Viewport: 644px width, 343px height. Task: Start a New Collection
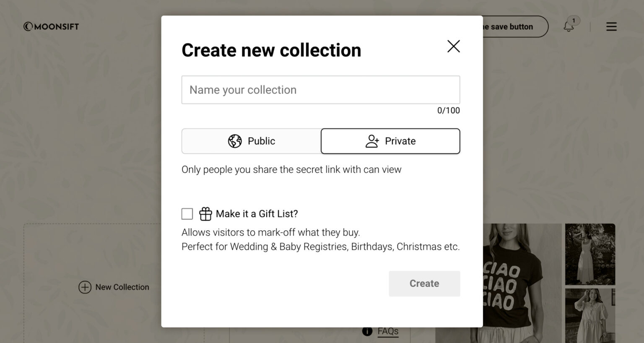tap(114, 287)
